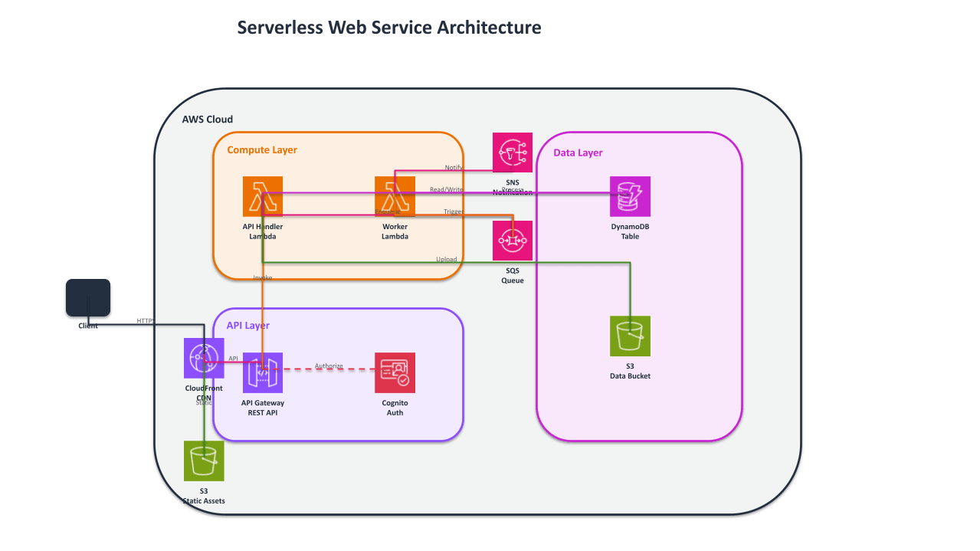The image size is (980, 551).
Task: Click the S3 Data Bucket icon
Action: [629, 336]
